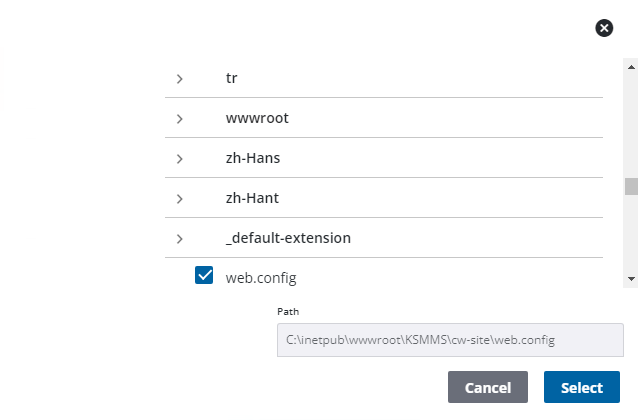Viewport: 638px width, 420px height.
Task: Expand the tr folder chevron
Action: [x=179, y=78]
